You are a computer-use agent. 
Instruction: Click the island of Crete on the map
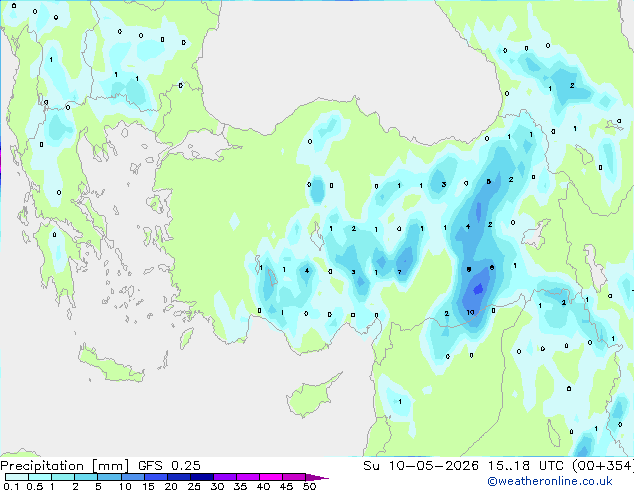[111, 364]
